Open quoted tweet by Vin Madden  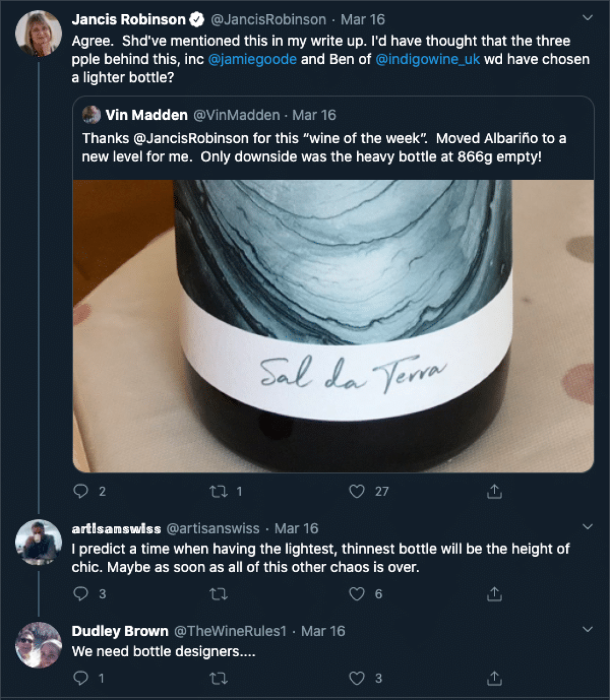333,138
